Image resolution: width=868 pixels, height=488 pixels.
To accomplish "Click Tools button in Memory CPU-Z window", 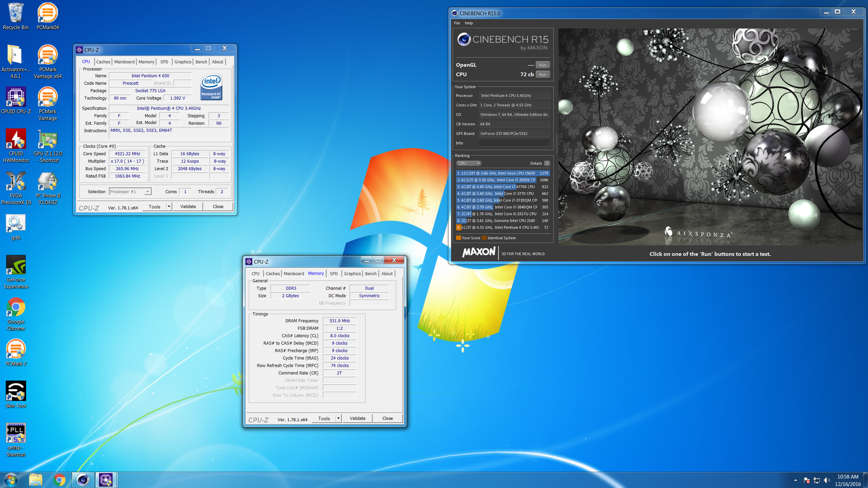I will pyautogui.click(x=324, y=418).
